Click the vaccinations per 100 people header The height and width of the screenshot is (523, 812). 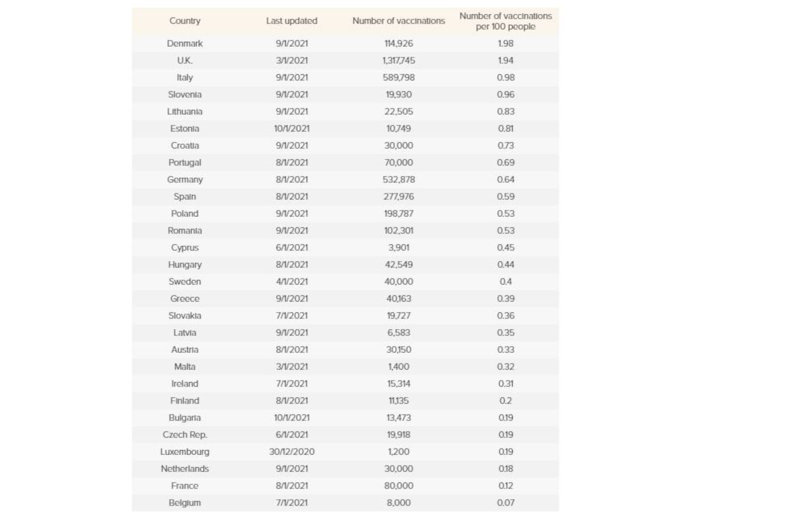pyautogui.click(x=505, y=21)
